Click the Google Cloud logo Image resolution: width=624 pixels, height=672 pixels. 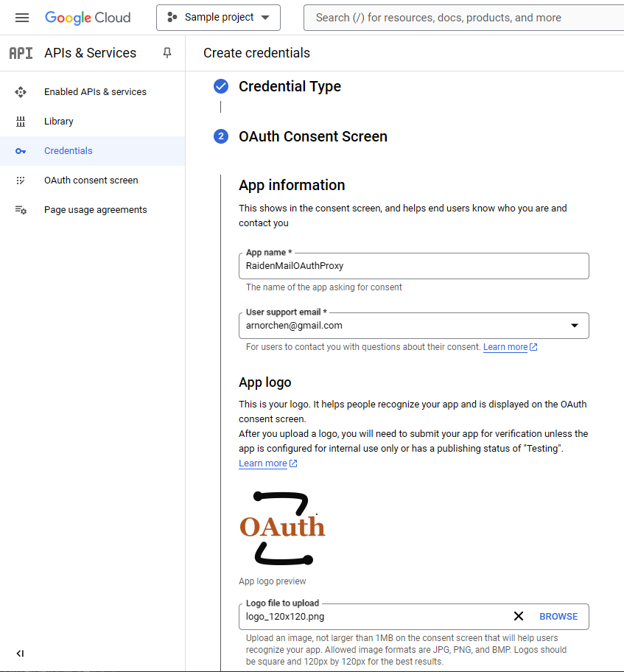(x=88, y=18)
